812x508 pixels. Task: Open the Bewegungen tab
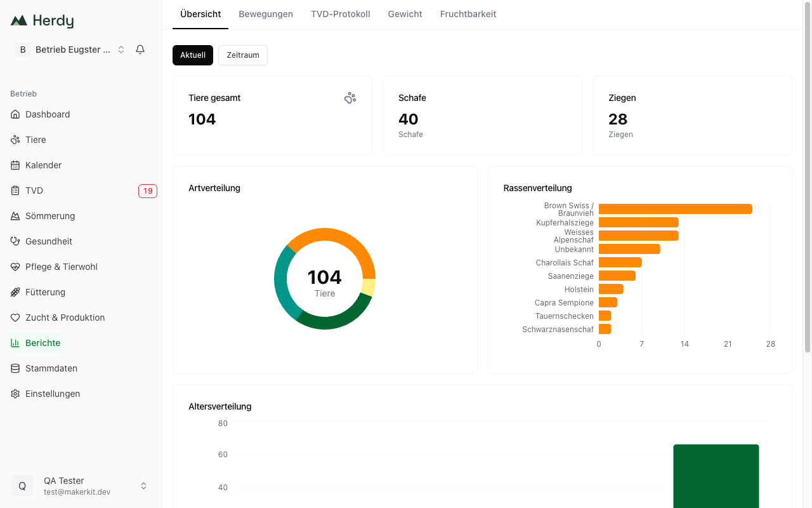coord(266,14)
